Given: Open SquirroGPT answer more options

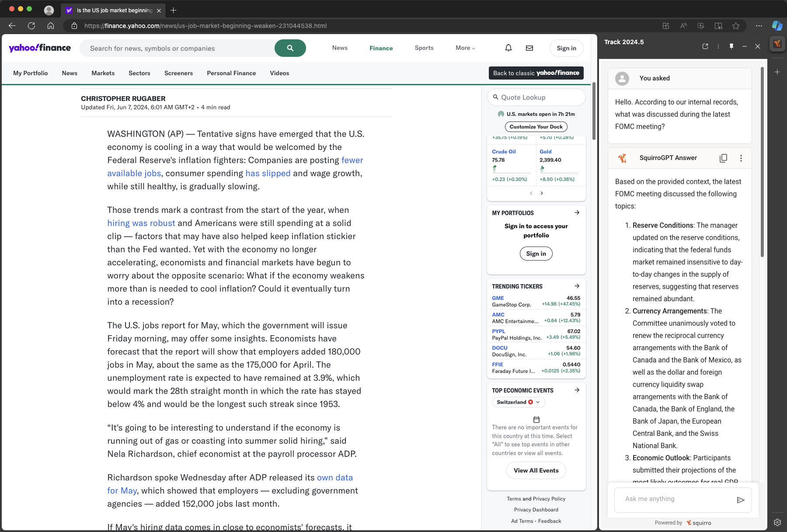Looking at the screenshot, I should pyautogui.click(x=741, y=158).
